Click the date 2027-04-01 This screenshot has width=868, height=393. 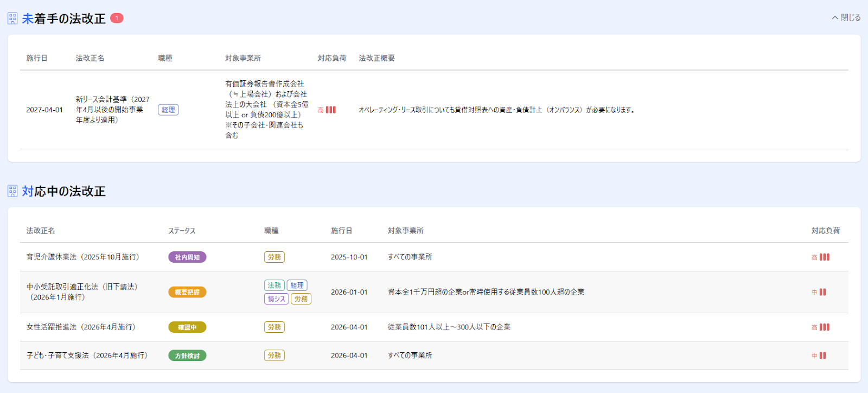[x=44, y=110]
